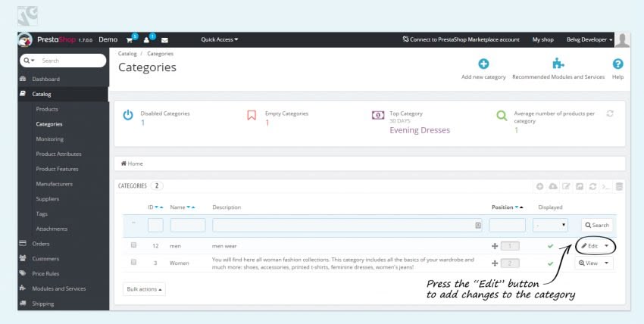Open the Product Attributes submenu
This screenshot has width=644, height=324.
coord(59,154)
